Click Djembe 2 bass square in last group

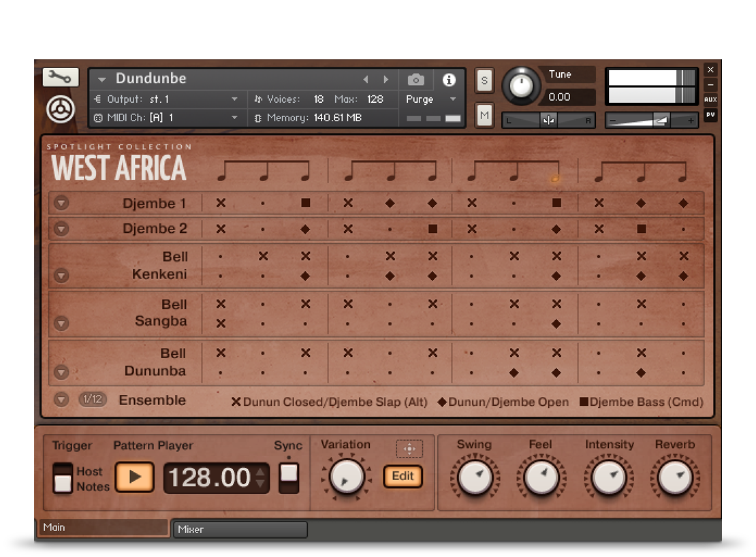pos(642,229)
